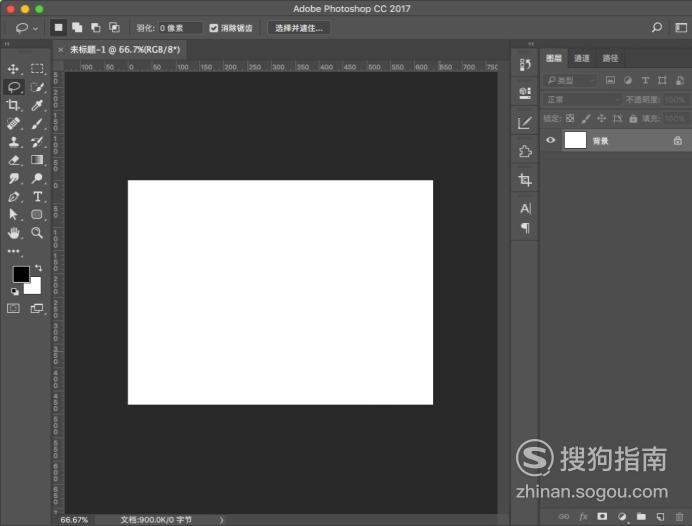
Task: Select the Crop tool in toolbox
Action: point(13,105)
